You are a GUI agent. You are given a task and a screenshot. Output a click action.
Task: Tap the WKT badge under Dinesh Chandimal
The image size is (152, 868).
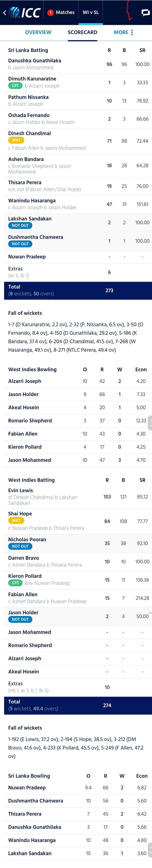click(16, 140)
